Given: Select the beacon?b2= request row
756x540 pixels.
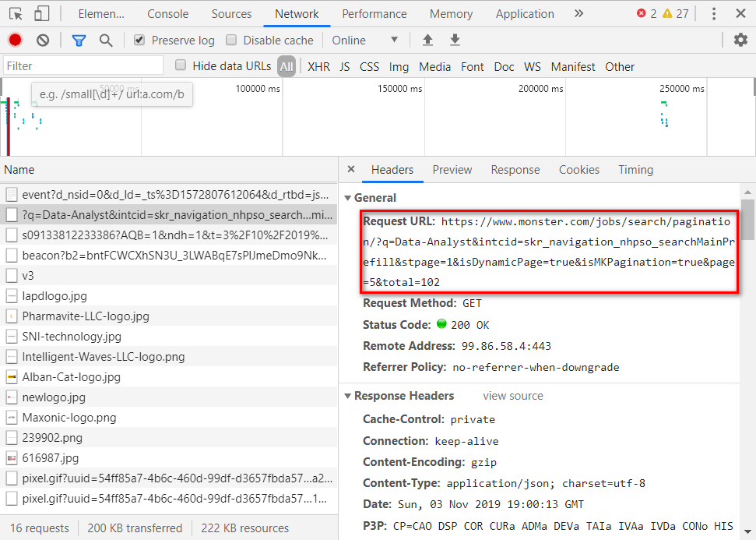Looking at the screenshot, I should [x=168, y=256].
